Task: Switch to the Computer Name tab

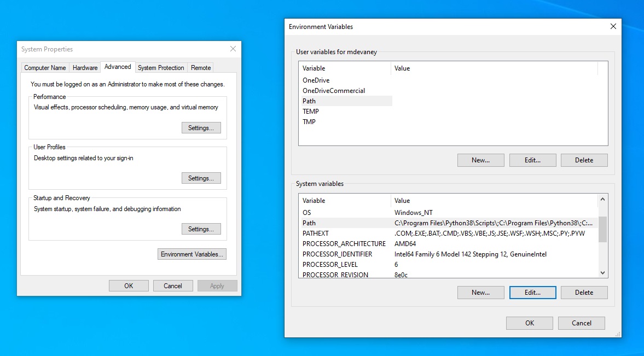Action: coord(44,67)
